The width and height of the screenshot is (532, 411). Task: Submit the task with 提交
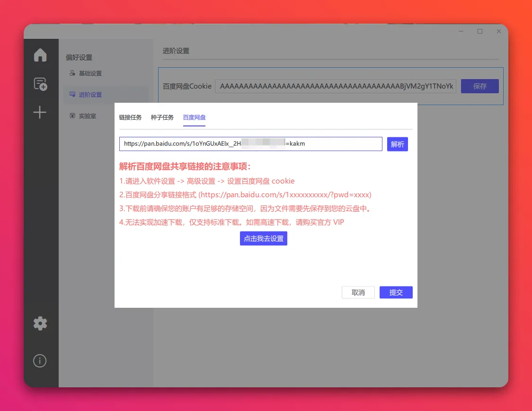coord(396,293)
